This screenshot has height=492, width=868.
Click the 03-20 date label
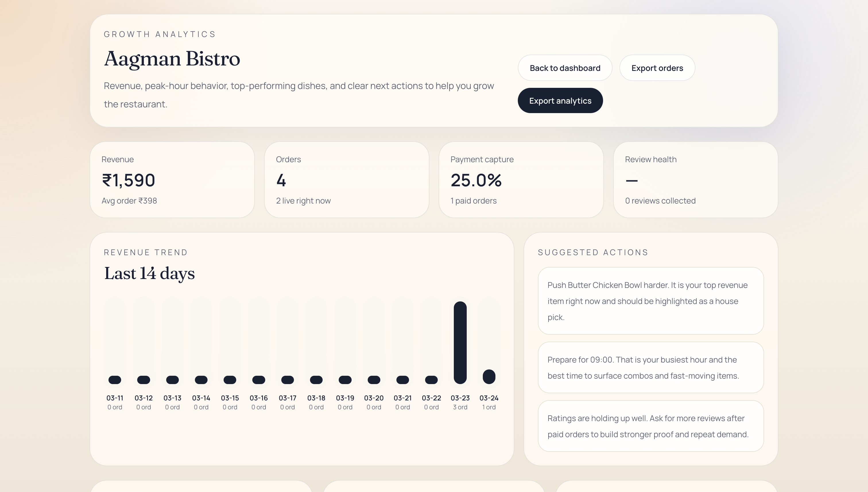(374, 398)
